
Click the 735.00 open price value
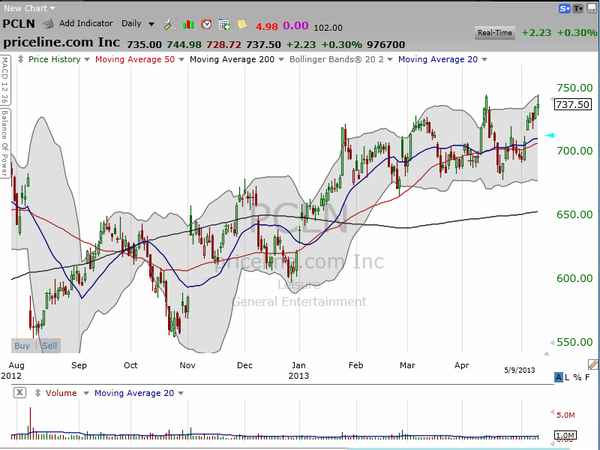(x=144, y=45)
